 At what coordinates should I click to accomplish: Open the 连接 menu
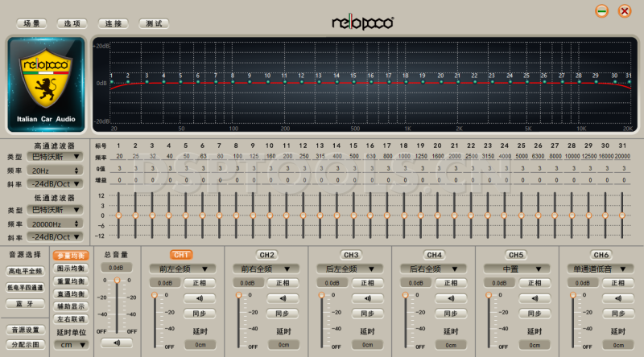pyautogui.click(x=113, y=24)
